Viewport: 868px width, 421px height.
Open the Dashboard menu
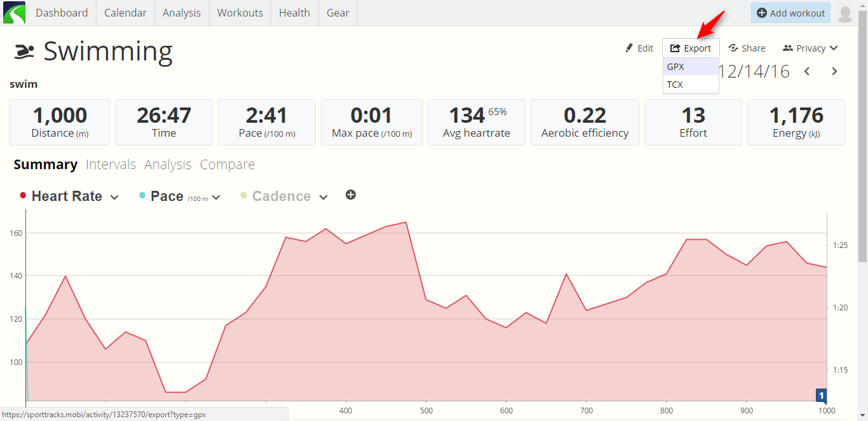[62, 13]
